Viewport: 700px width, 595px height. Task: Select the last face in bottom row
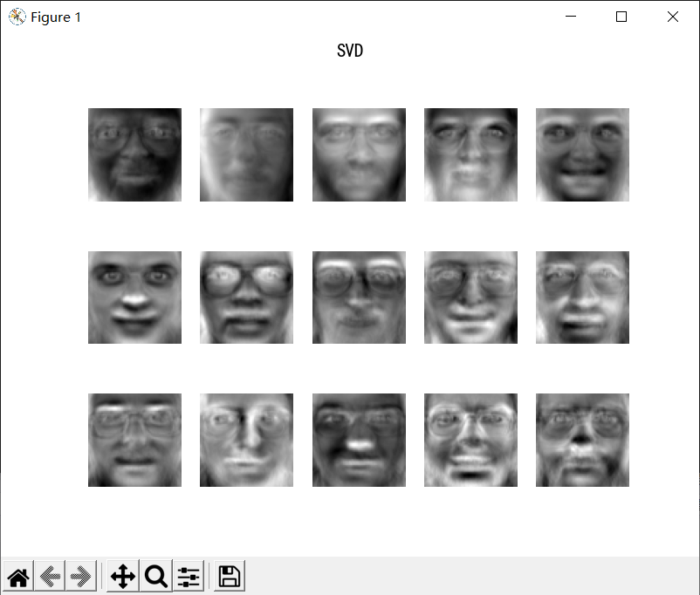pyautogui.click(x=582, y=440)
